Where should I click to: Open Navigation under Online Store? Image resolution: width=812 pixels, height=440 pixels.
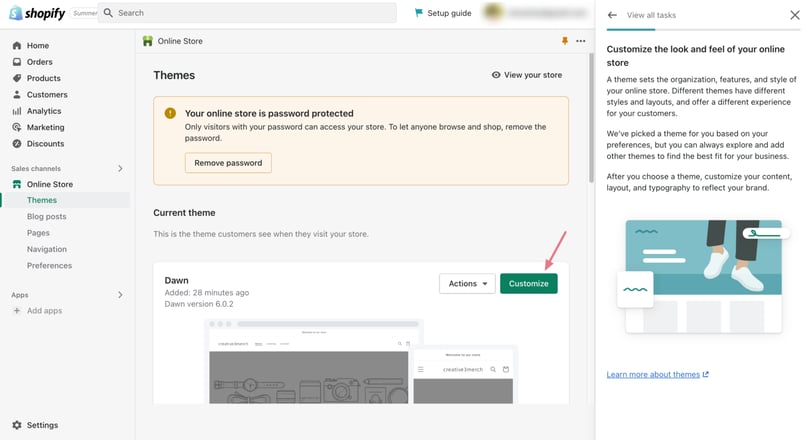click(x=47, y=249)
